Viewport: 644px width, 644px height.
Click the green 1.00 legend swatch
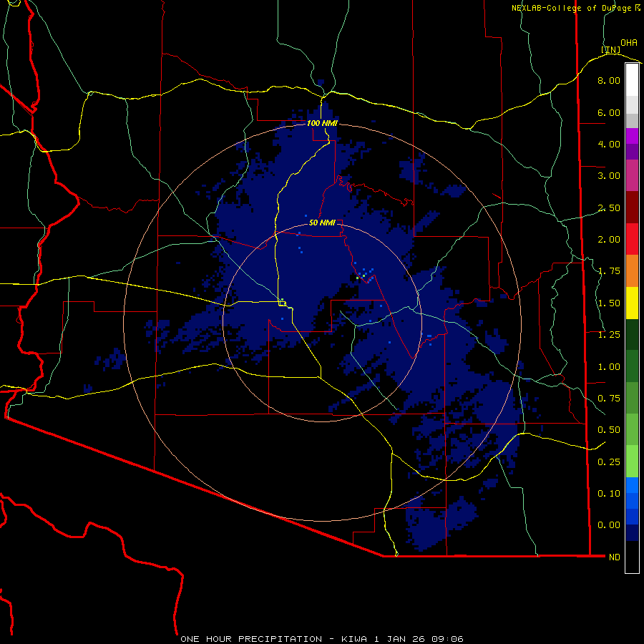(632, 366)
